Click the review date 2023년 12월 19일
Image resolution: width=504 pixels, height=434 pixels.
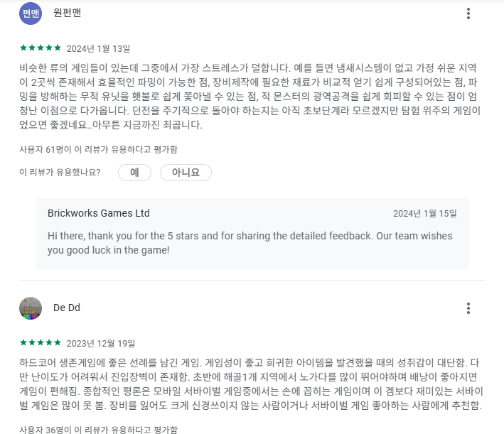click(101, 343)
